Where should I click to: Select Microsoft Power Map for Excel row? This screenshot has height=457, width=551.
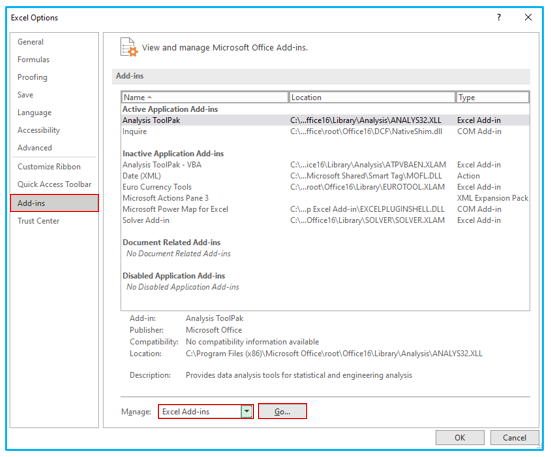coord(325,209)
